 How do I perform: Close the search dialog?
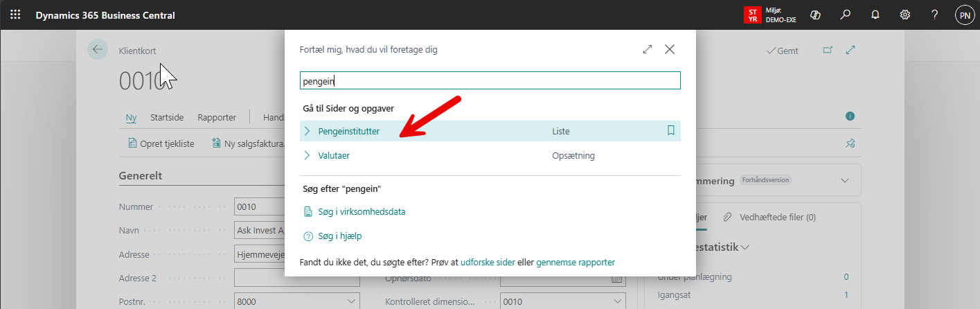tap(670, 49)
